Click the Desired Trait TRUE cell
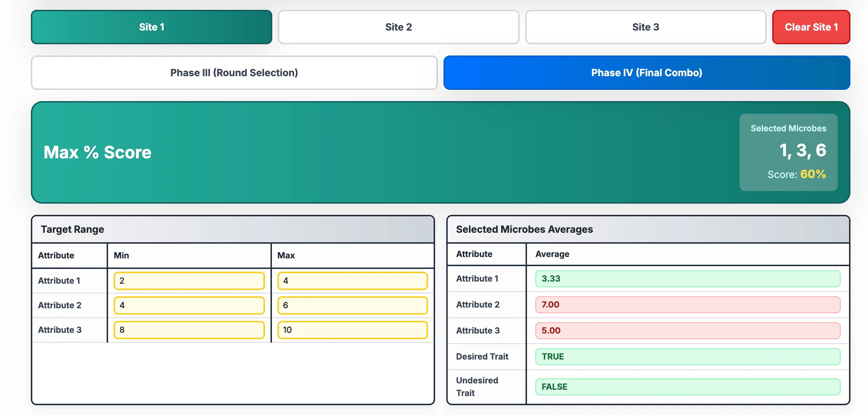 coord(688,356)
